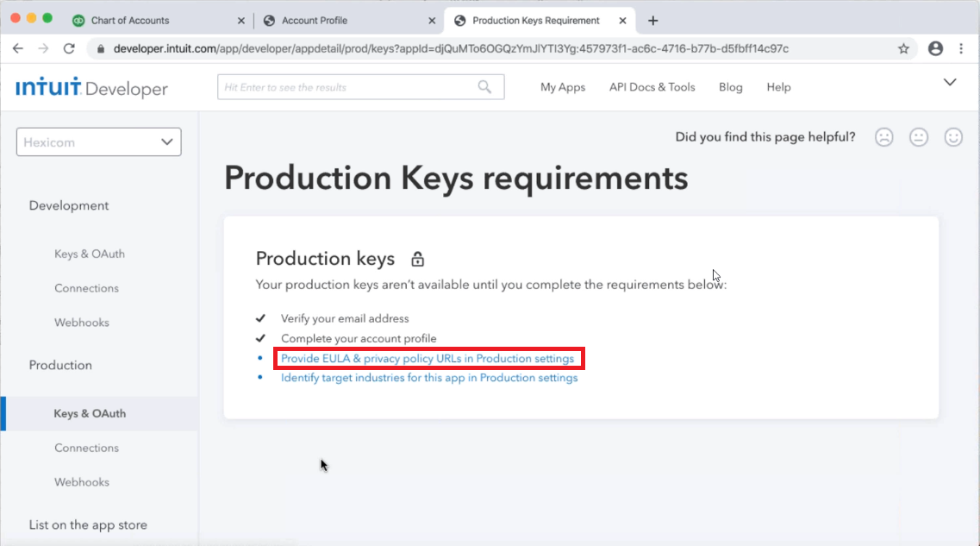Reload the current page
Screen dimensions: 980x546
[x=69, y=49]
